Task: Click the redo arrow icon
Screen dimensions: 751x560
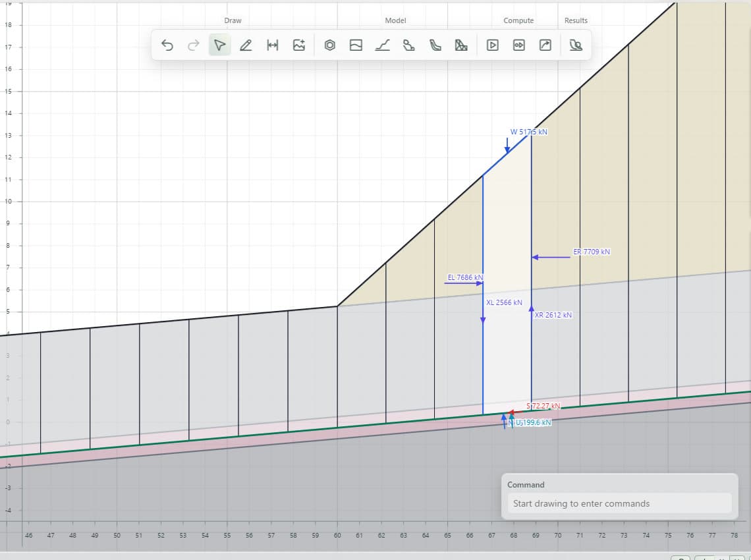Action: click(x=194, y=45)
